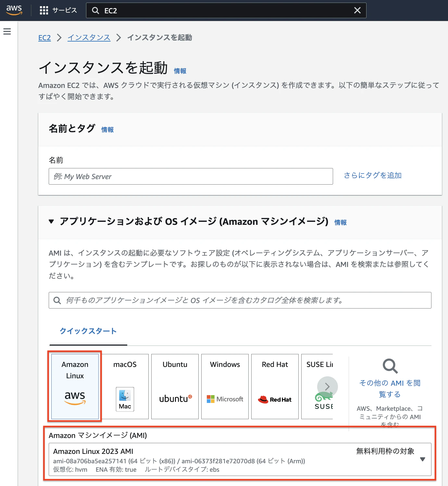
Task: Click さらにタグを追加 link
Action: (373, 176)
